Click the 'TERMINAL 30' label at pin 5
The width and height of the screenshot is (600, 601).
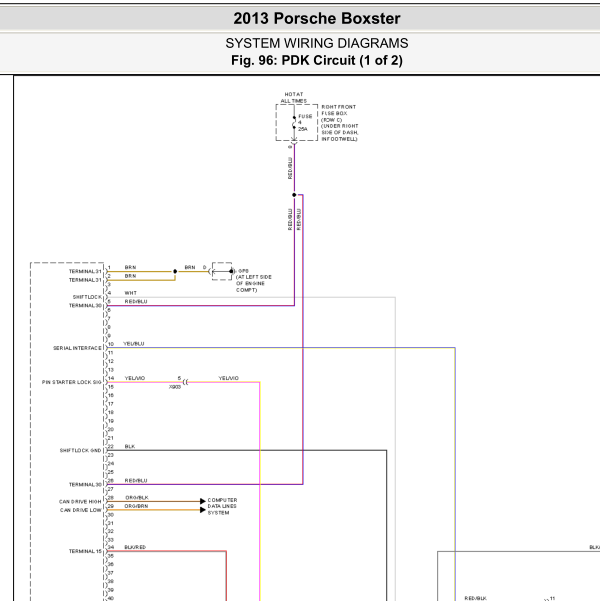[85, 305]
